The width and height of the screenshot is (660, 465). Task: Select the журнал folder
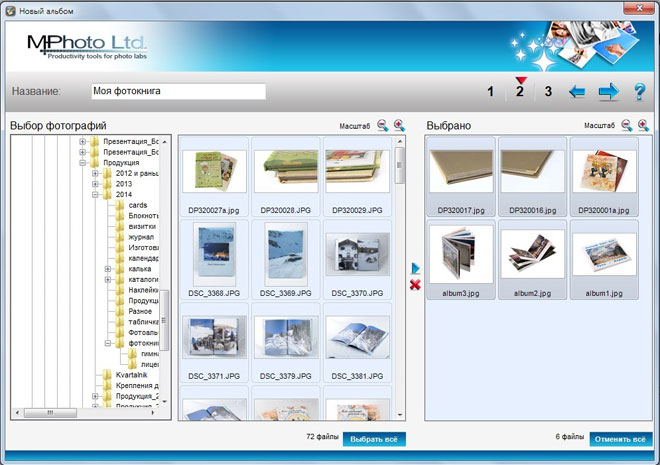(141, 237)
